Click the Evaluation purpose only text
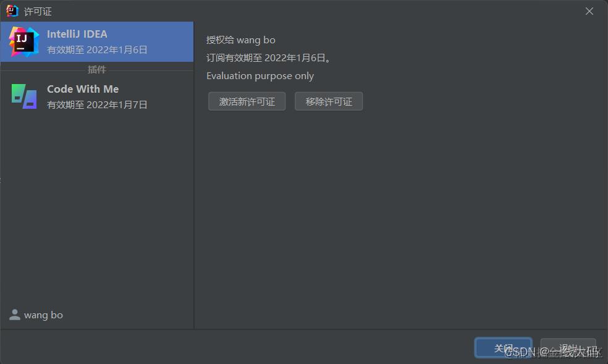 [260, 76]
